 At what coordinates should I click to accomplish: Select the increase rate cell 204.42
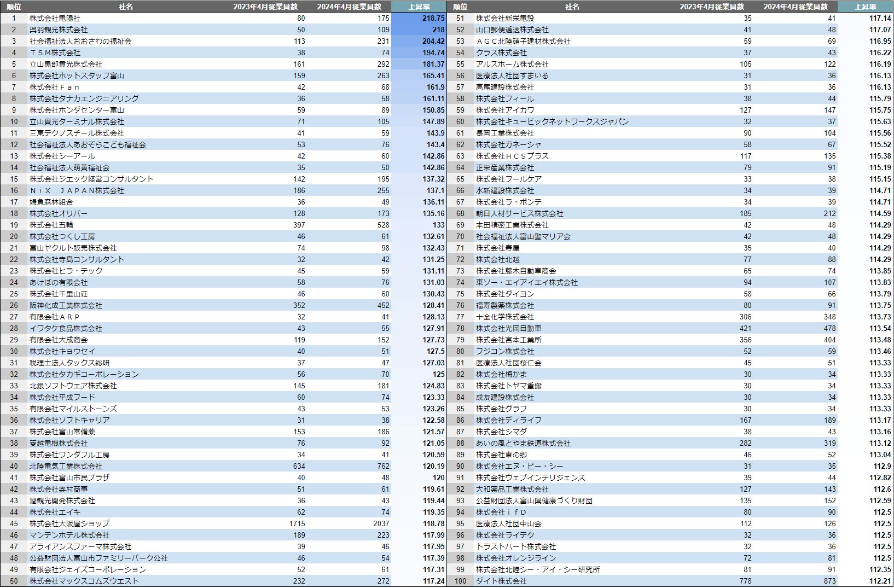click(433, 41)
